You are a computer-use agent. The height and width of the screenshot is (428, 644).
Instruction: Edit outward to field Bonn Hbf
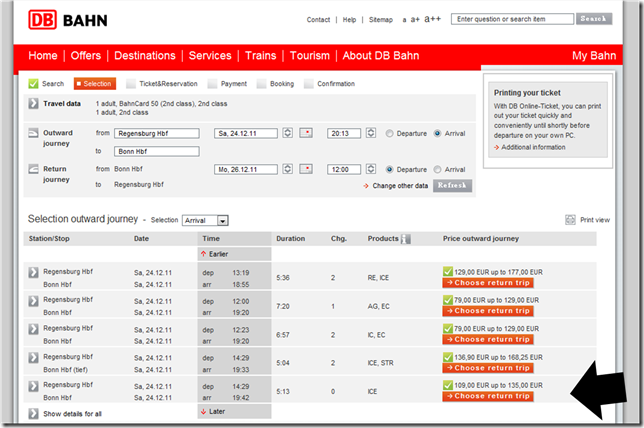coord(157,151)
